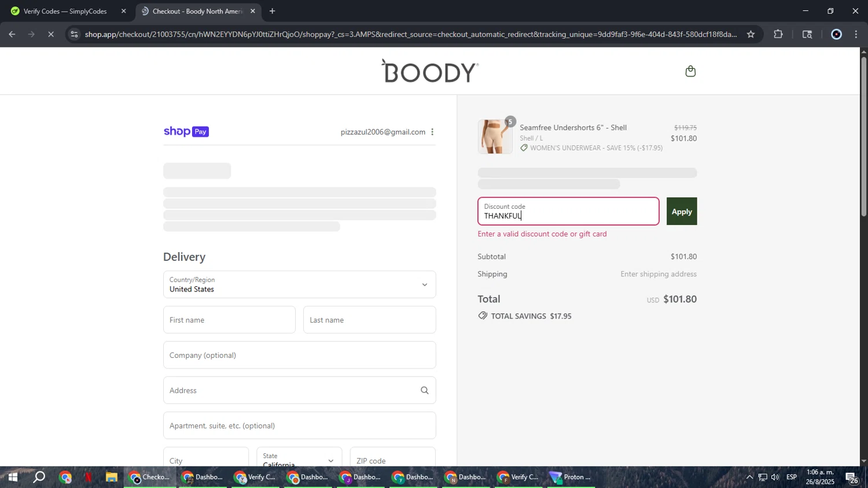Viewport: 868px width, 488px height.
Task: Click the Seamfree Undershorts product thumbnail
Action: pyautogui.click(x=495, y=136)
